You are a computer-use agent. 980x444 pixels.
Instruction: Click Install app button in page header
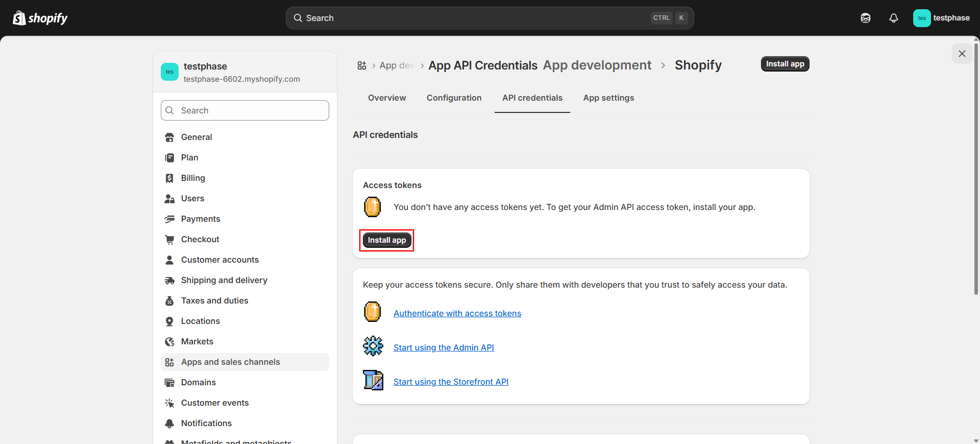click(x=785, y=64)
